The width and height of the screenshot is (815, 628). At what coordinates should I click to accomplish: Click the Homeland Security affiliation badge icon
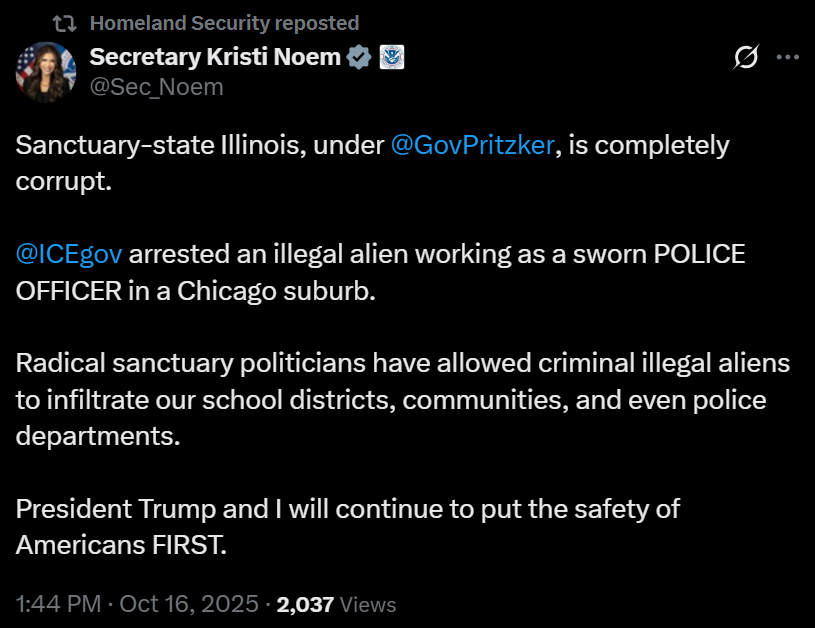coord(390,58)
